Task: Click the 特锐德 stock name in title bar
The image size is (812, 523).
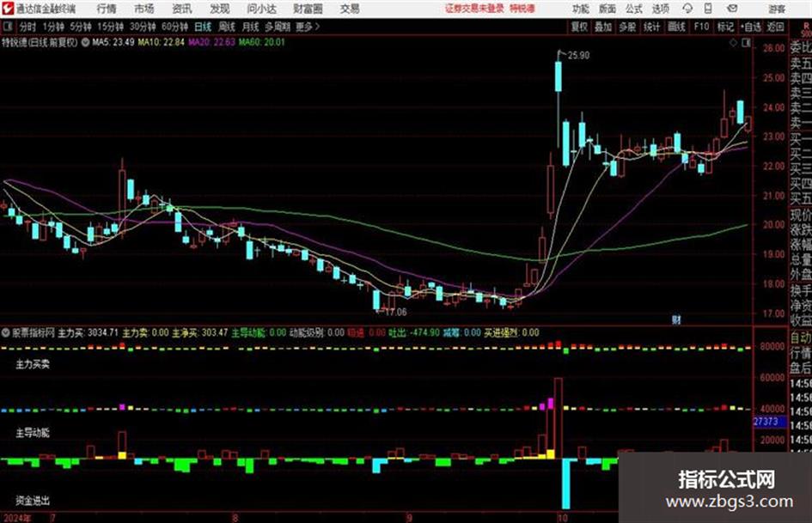Action: [x=522, y=9]
